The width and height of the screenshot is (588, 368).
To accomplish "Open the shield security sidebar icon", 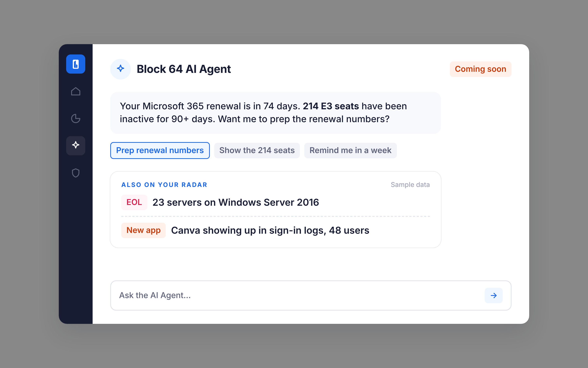I will tap(76, 173).
